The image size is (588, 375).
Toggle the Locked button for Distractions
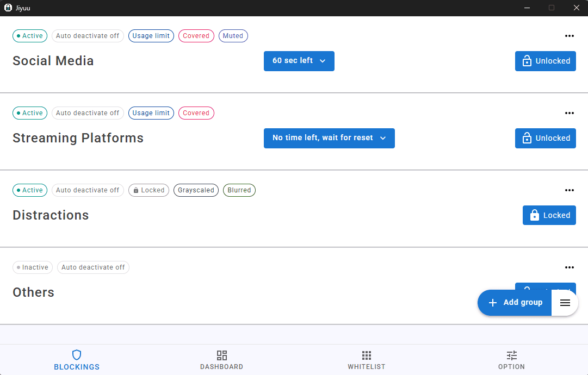[549, 216]
